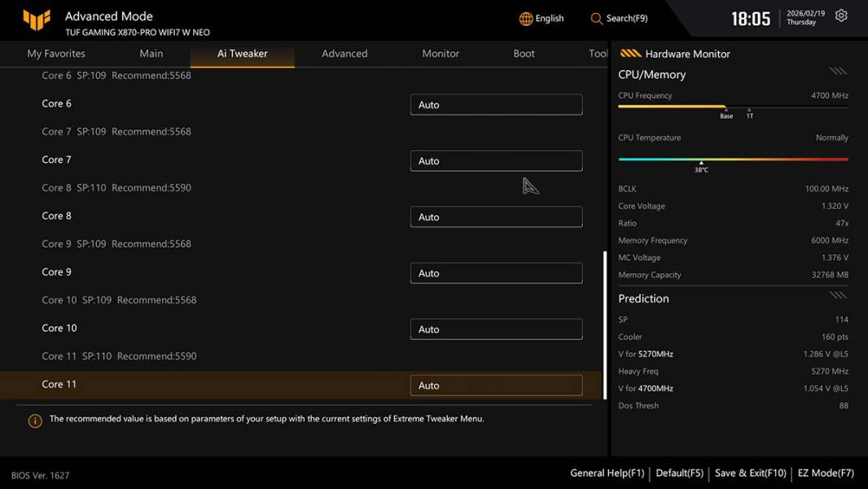Change the Core 9 Auto setting
This screenshot has height=489, width=868.
(496, 273)
